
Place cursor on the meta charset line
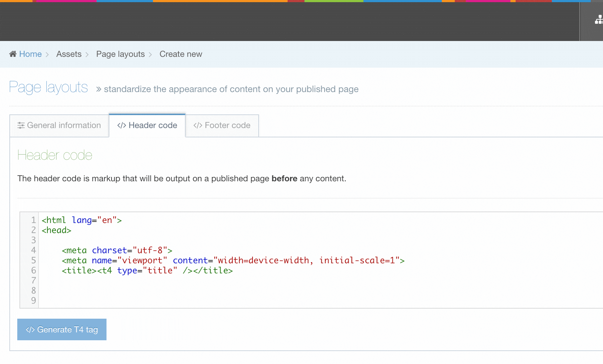[117, 250]
